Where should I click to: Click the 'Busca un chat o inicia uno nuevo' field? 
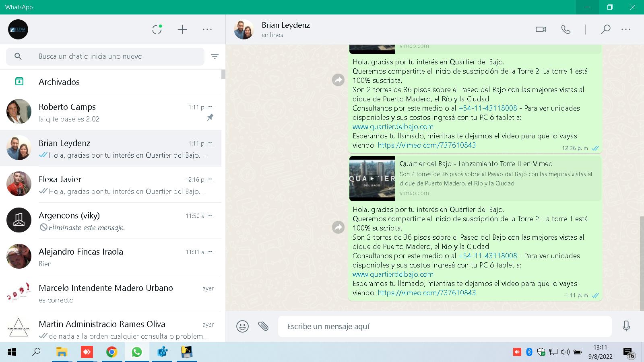[x=105, y=56]
